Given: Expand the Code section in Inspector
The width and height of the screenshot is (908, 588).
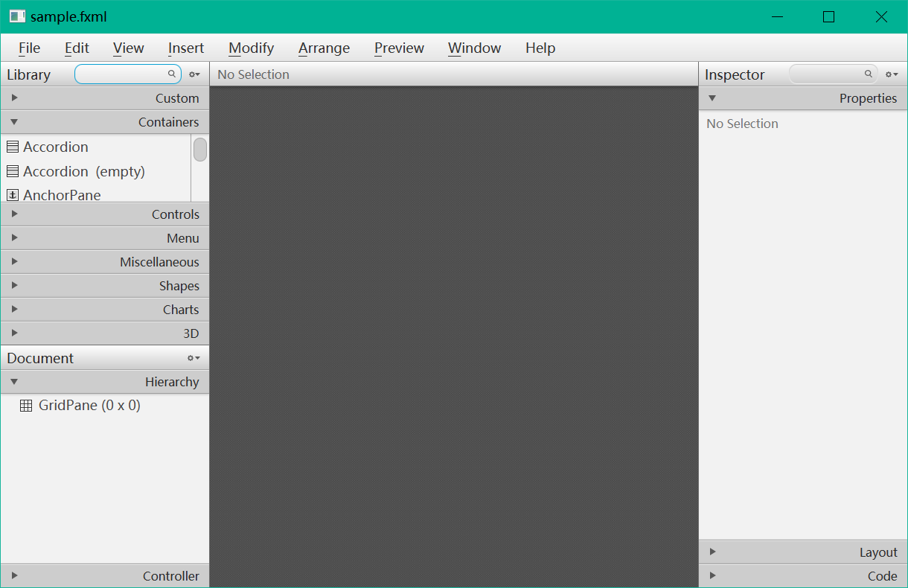Looking at the screenshot, I should pos(803,576).
